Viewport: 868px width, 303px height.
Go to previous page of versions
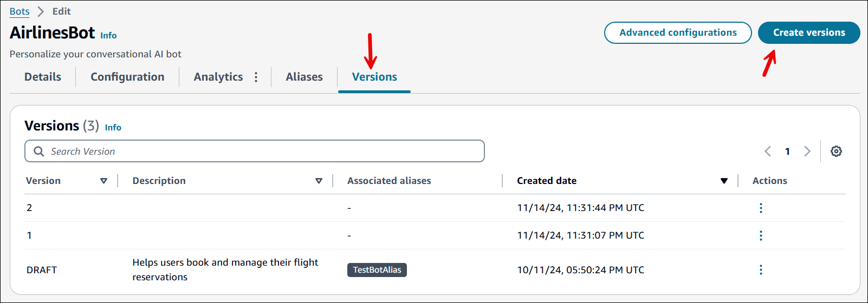pos(768,151)
